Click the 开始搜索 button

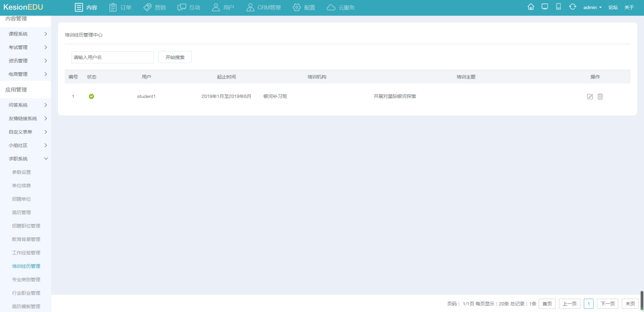click(175, 57)
